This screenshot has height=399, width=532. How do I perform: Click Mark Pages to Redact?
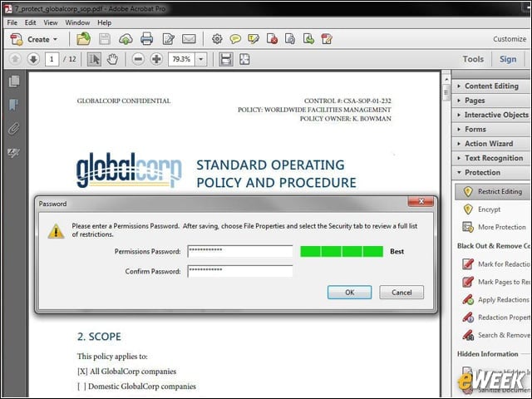[496, 282]
